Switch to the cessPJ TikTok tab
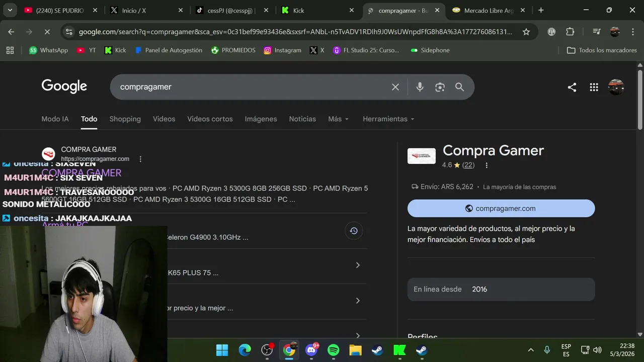This screenshot has height=362, width=644. pyautogui.click(x=232, y=10)
